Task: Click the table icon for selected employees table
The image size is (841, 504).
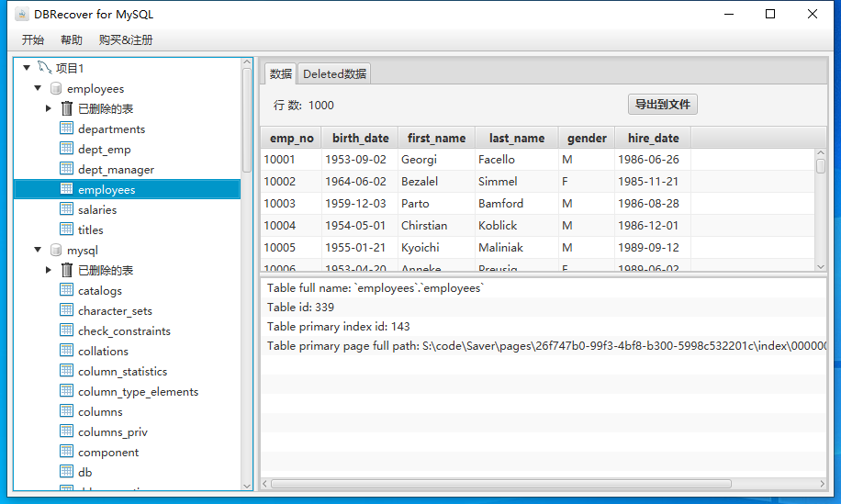Action: tap(66, 189)
